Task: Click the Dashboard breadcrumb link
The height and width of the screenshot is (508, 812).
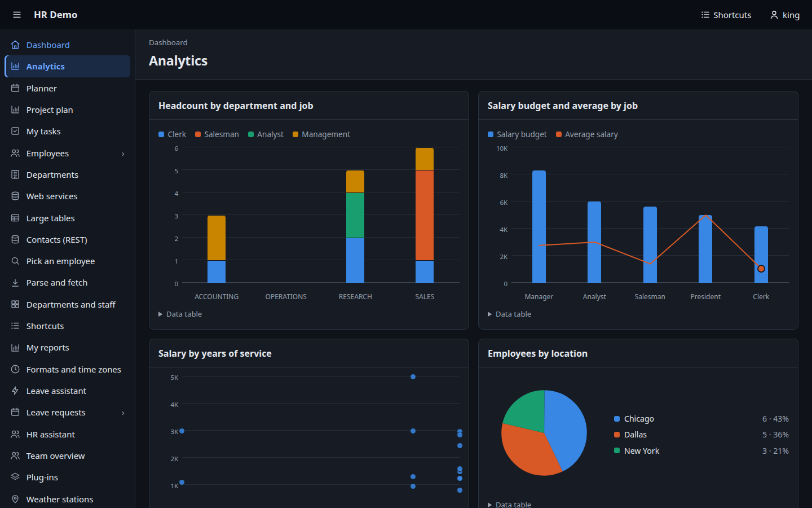Action: 168,42
